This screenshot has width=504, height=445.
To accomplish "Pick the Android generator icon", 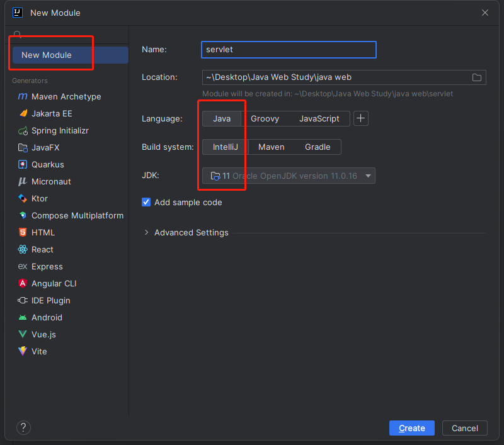I will click(x=23, y=318).
